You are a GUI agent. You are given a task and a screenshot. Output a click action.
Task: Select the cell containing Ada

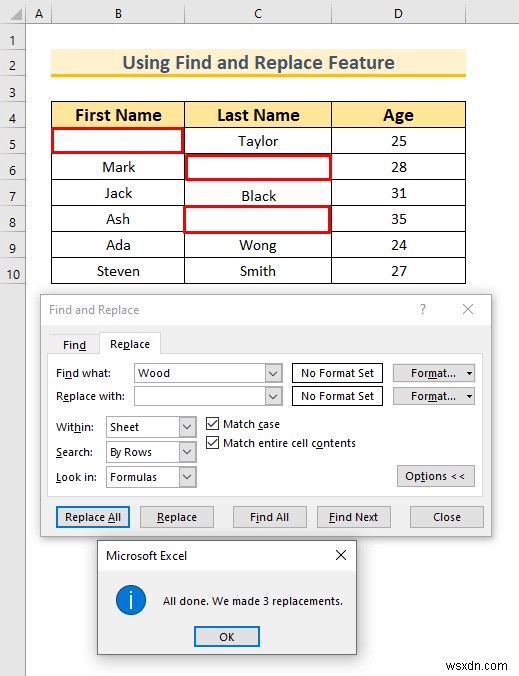pos(118,245)
